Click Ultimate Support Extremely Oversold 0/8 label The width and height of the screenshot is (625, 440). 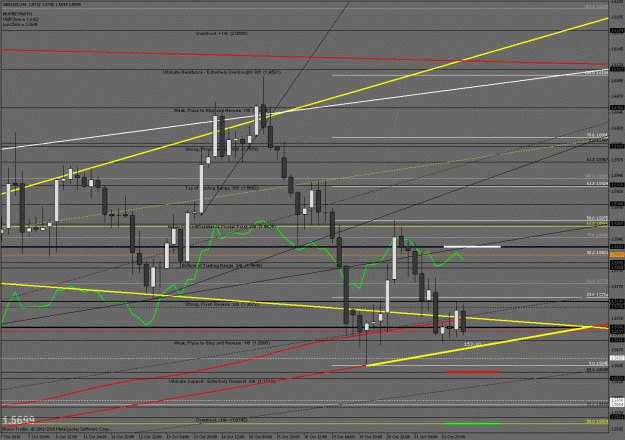[222, 381]
